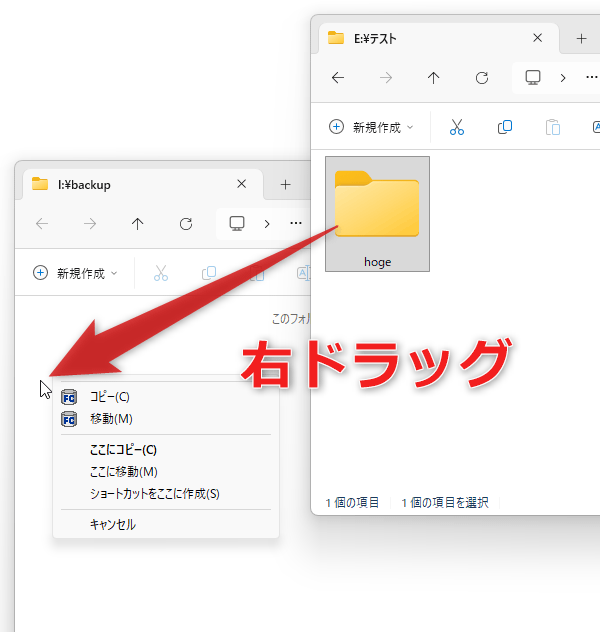This screenshot has width=600, height=632.
Task: Click Copy icon in E:¥テスト toolbar
Action: [504, 127]
